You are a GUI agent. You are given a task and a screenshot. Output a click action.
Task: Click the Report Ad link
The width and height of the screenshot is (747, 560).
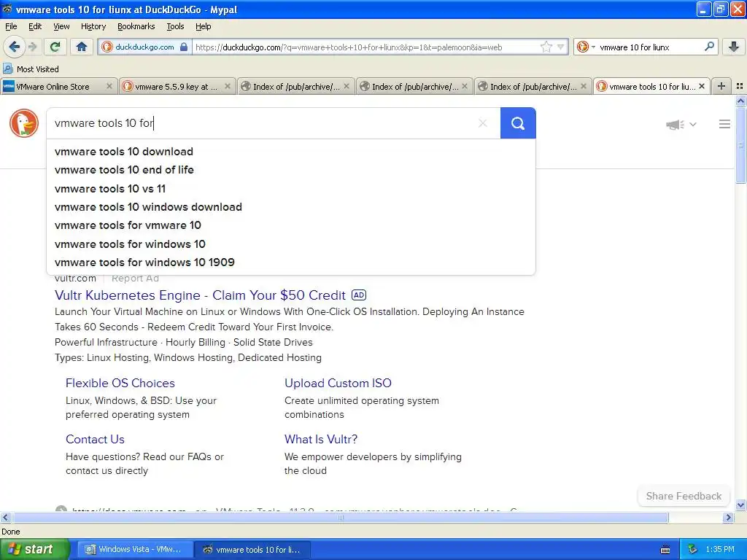pos(135,279)
